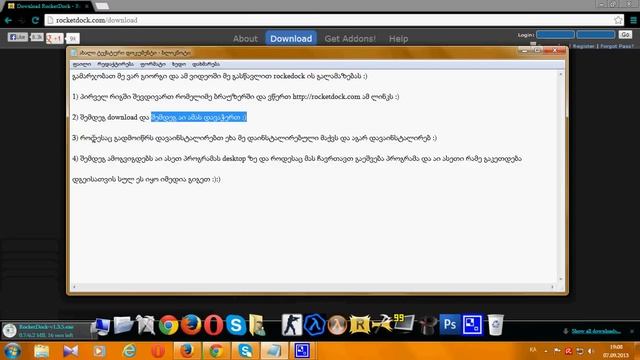
Task: Click Notepad horizontal scrollbar right arrow
Action: pyautogui.click(x=553, y=287)
